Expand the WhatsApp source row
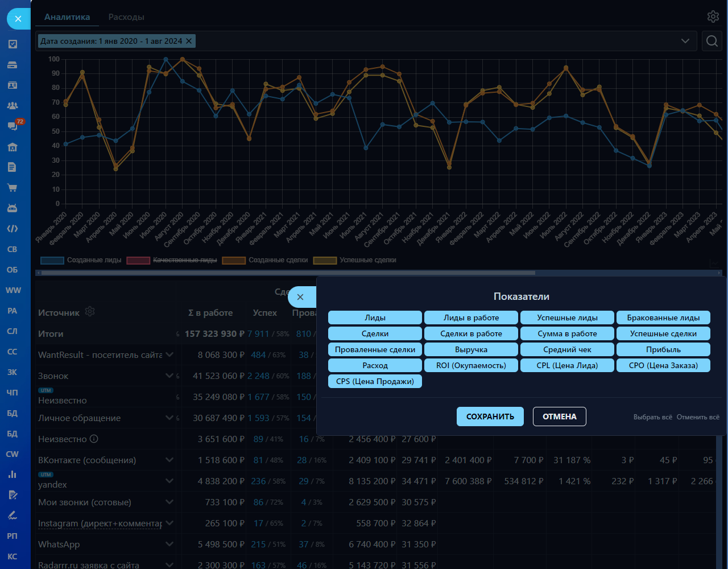The image size is (728, 569). tap(169, 544)
